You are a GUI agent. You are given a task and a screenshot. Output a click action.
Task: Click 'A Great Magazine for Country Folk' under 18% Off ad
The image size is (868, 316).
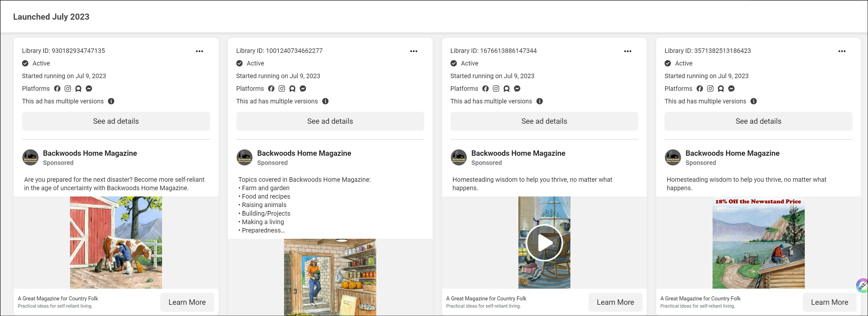701,298
